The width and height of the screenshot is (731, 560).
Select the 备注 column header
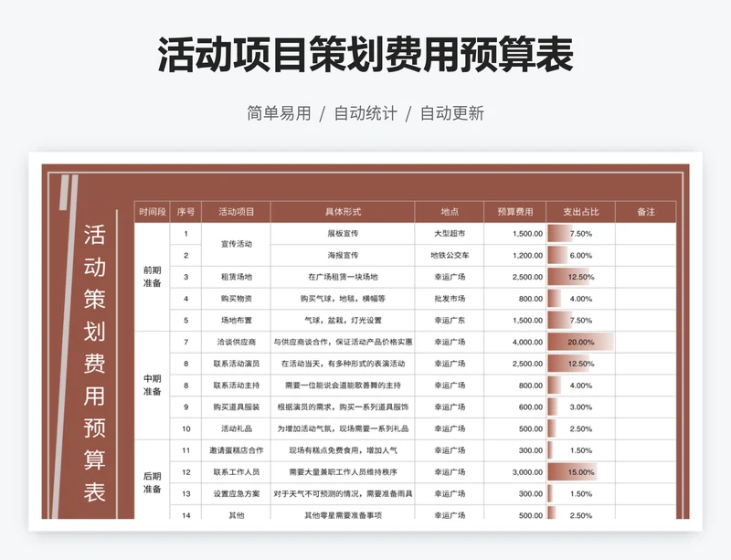646,212
